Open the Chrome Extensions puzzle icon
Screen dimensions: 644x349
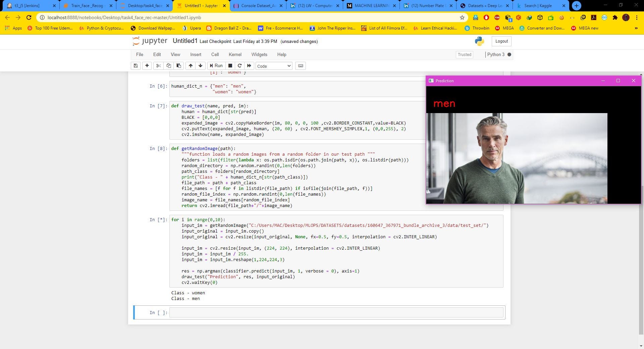point(615,17)
